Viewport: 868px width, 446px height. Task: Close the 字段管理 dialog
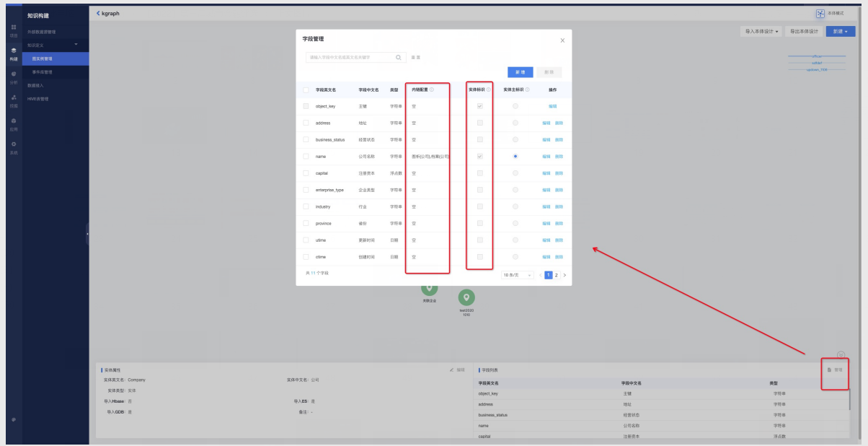pyautogui.click(x=562, y=40)
